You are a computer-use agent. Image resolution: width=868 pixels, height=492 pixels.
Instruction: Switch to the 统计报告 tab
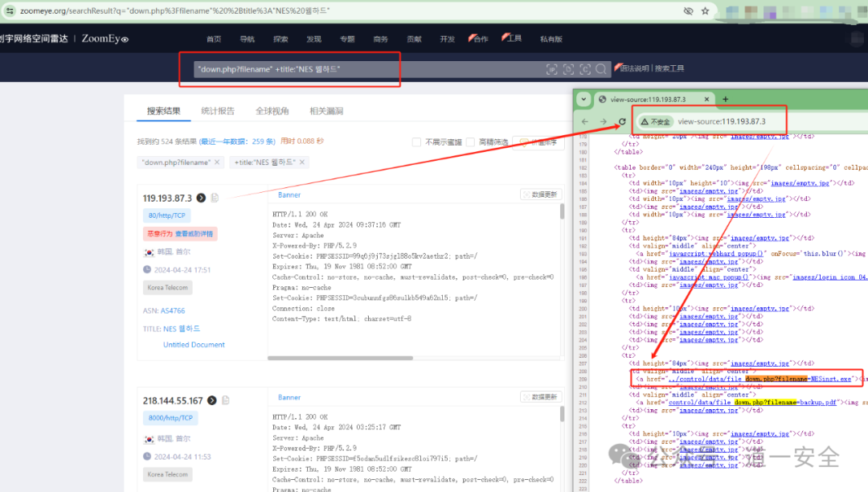(218, 111)
